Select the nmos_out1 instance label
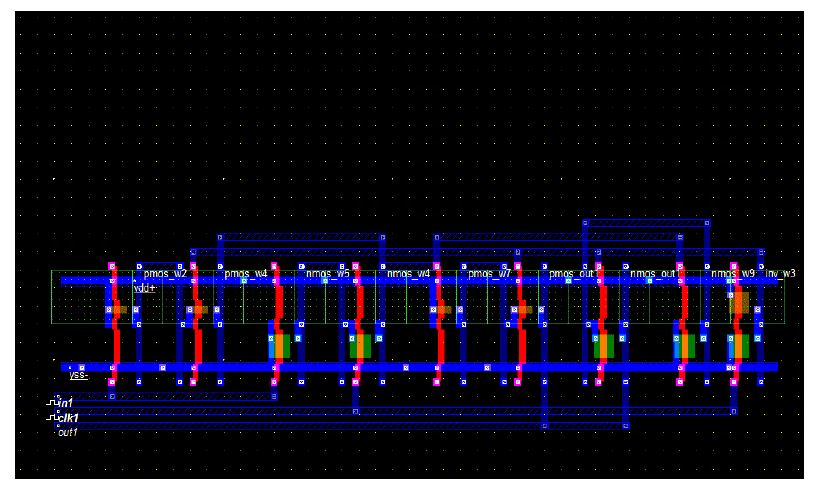The image size is (817, 490). pyautogui.click(x=655, y=273)
